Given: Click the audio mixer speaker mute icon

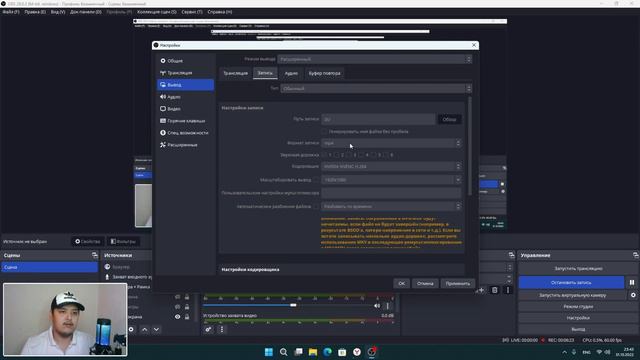Looking at the screenshot, I should (x=377, y=306).
